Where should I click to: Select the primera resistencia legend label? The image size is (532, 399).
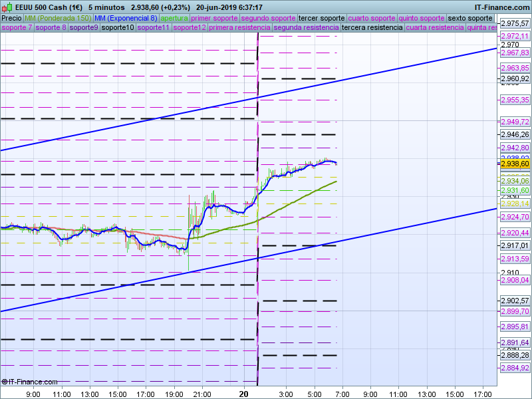pyautogui.click(x=239, y=28)
